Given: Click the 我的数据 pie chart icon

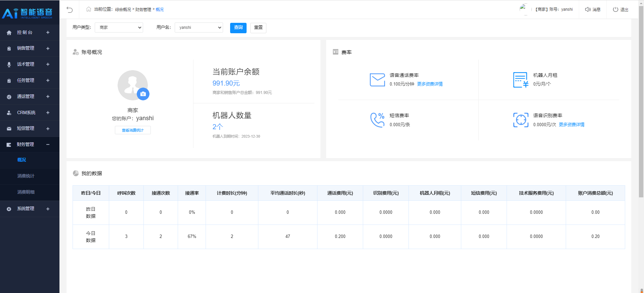Looking at the screenshot, I should [x=76, y=173].
